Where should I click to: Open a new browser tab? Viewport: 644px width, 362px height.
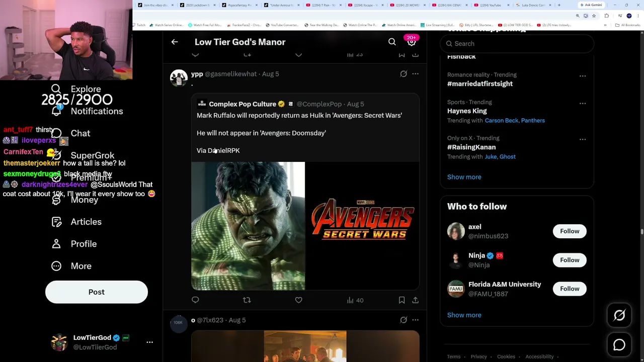[559, 5]
